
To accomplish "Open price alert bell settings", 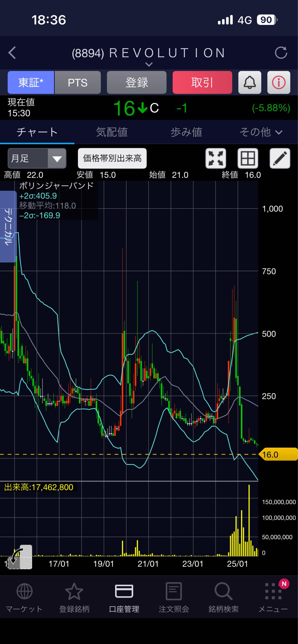I will tap(250, 82).
